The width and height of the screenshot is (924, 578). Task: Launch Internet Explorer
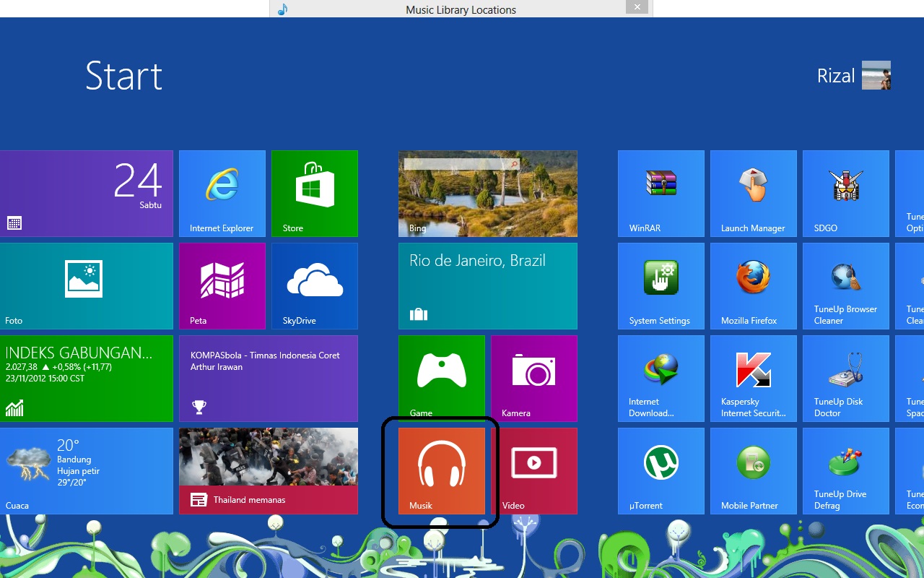pos(222,193)
